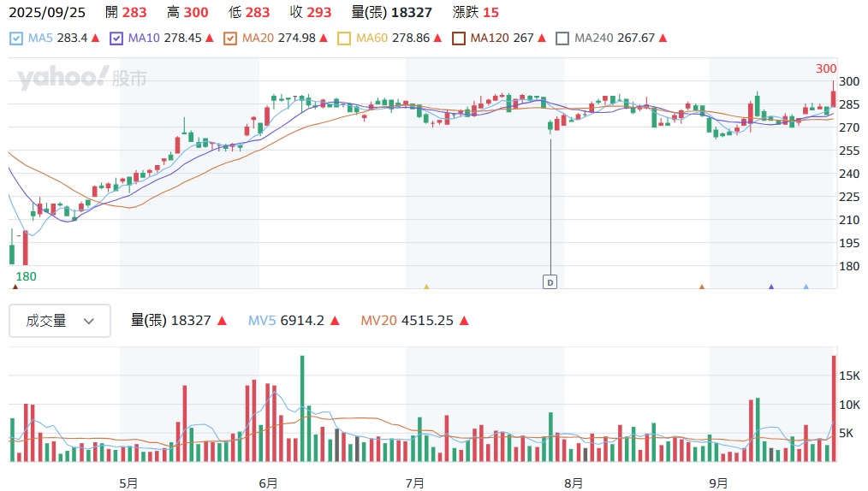Uncheck the MA10 moving average line
The image size is (868, 491).
coord(116,38)
